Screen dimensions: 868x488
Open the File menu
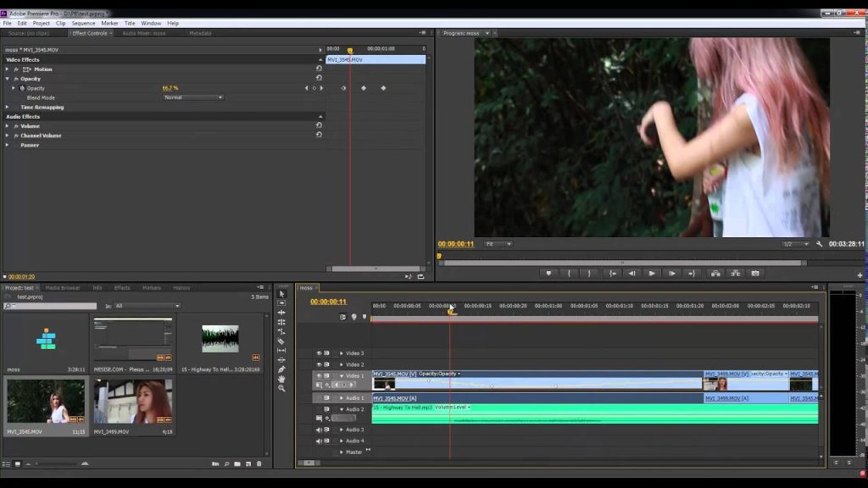7,23
